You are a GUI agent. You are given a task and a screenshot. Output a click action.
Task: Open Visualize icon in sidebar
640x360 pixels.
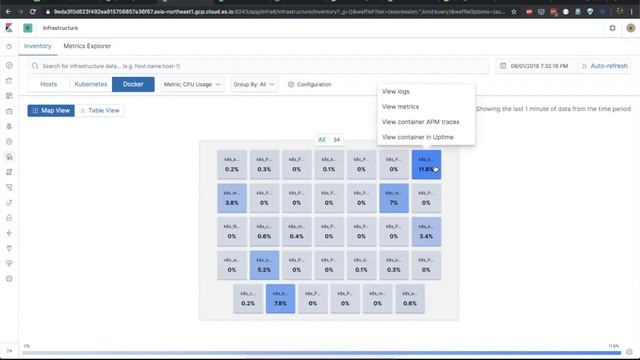[x=9, y=80]
